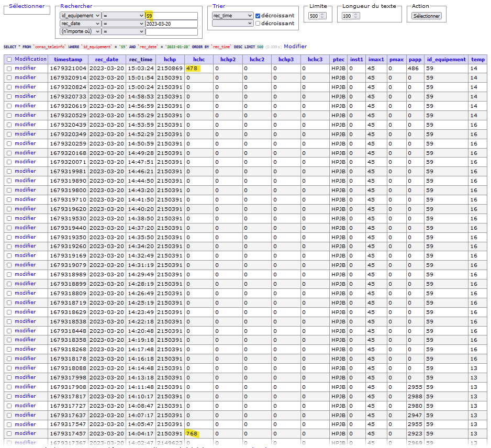Image resolution: width=491 pixels, height=448 pixels.
Task: Uncheck the first décroissant checkbox next to rec_time
Action: [x=258, y=16]
